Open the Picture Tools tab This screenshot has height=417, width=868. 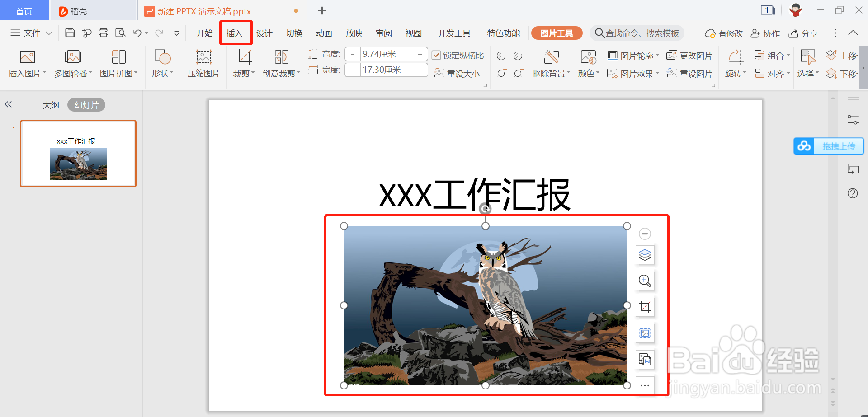[x=557, y=33]
